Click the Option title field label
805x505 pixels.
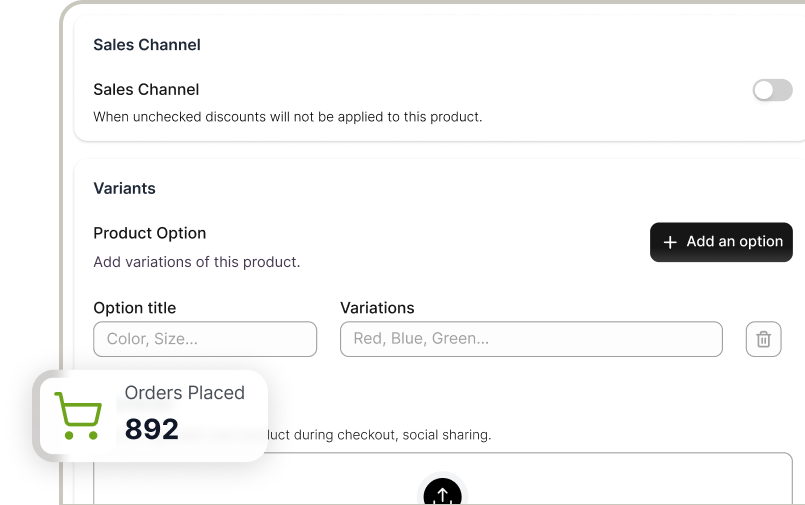coord(135,308)
